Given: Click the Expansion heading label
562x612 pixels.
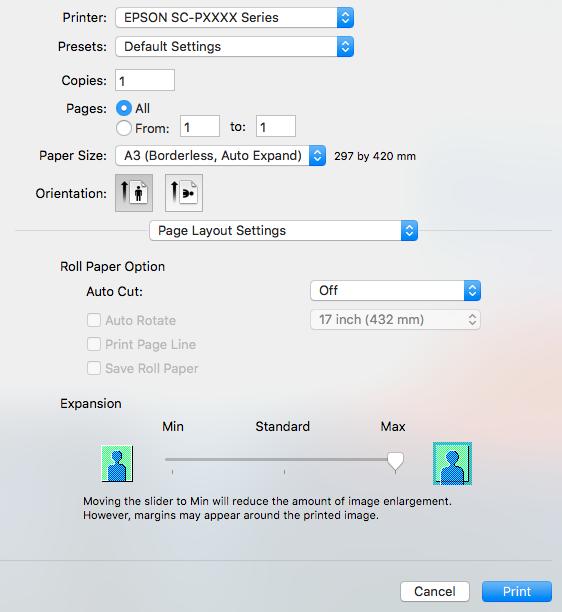Looking at the screenshot, I should pos(91,404).
